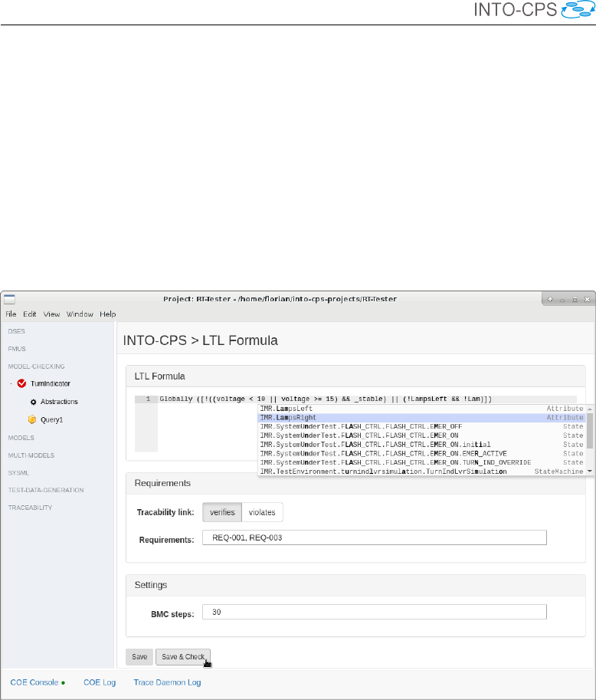Click the red check icon beside TurnIndicator
The image size is (596, 700).
(x=21, y=383)
